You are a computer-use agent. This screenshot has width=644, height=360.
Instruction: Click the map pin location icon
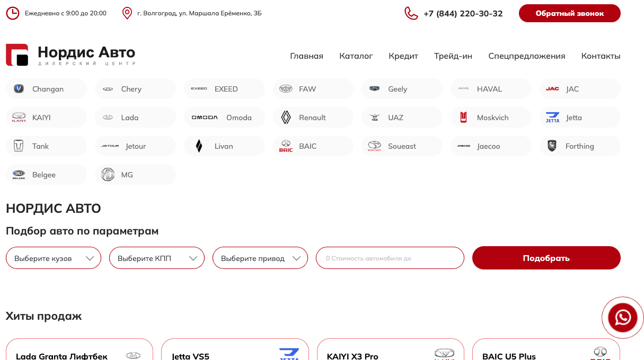[127, 13]
